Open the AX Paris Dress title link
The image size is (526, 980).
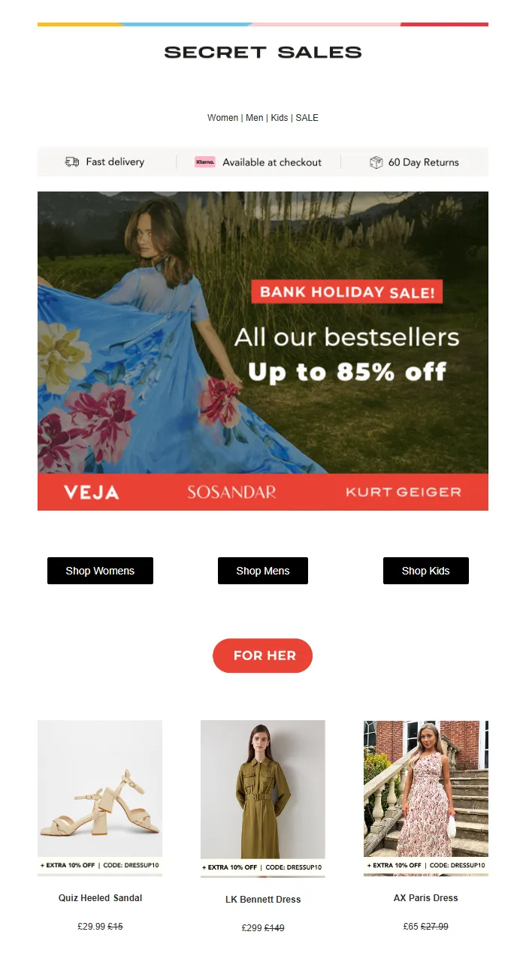click(426, 898)
